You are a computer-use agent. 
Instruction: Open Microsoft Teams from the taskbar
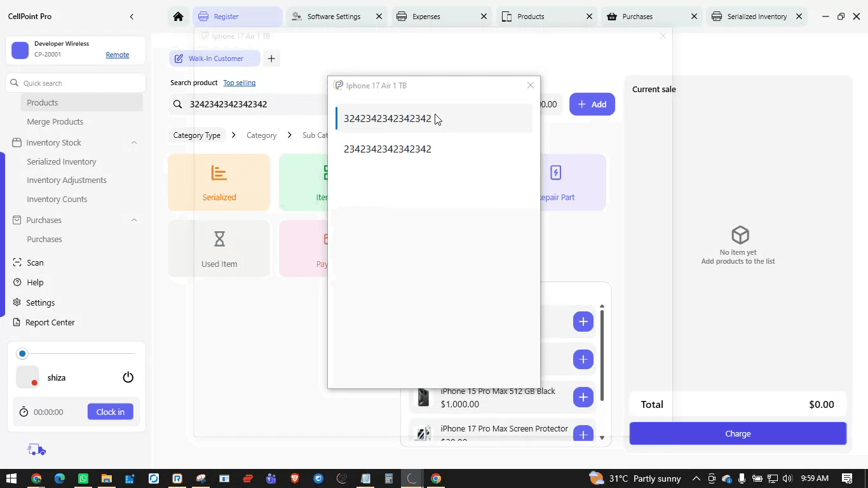pos(271,478)
